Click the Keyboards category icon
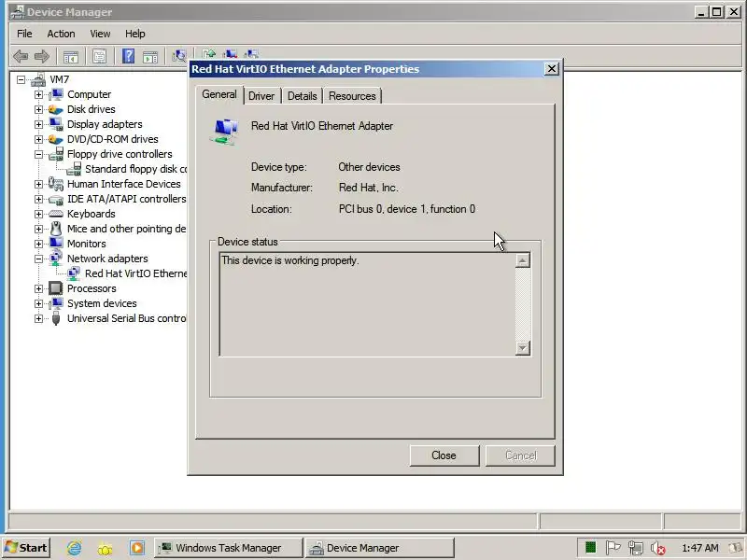The image size is (747, 560). pyautogui.click(x=56, y=214)
